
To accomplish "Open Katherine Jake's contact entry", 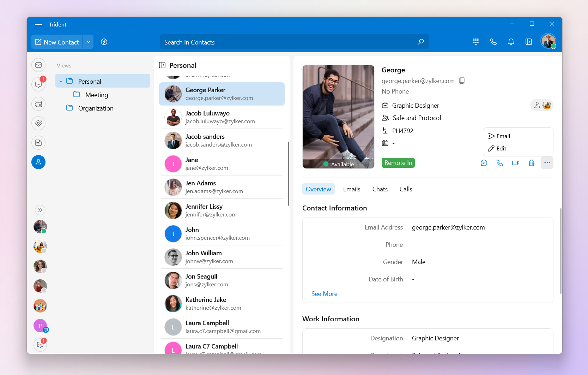I will point(222,304).
